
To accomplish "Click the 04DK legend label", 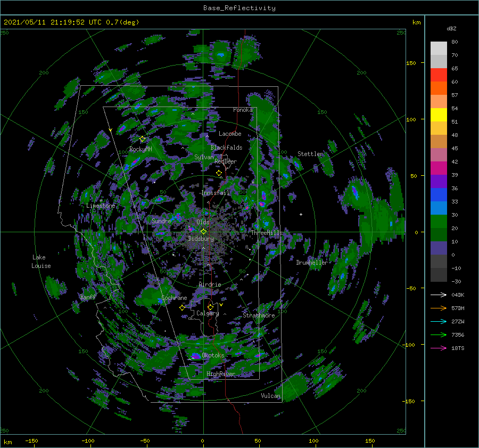I will tap(458, 295).
